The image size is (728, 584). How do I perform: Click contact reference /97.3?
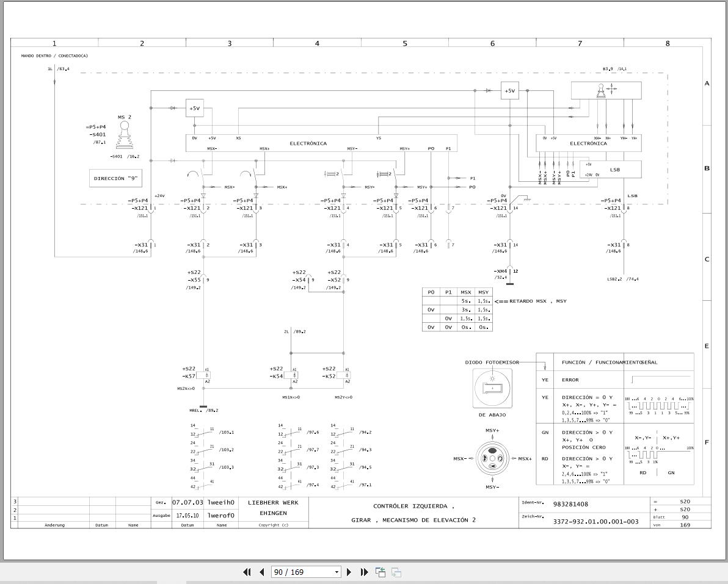coord(313,467)
